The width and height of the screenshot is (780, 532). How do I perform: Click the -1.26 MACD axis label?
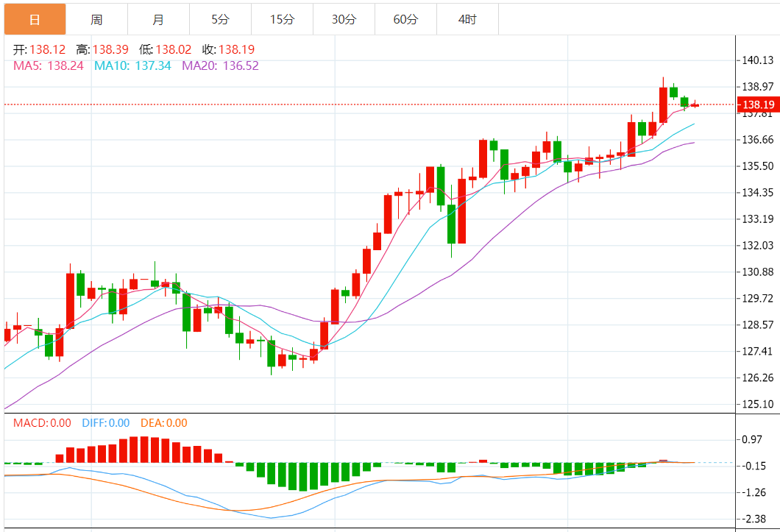[754, 492]
